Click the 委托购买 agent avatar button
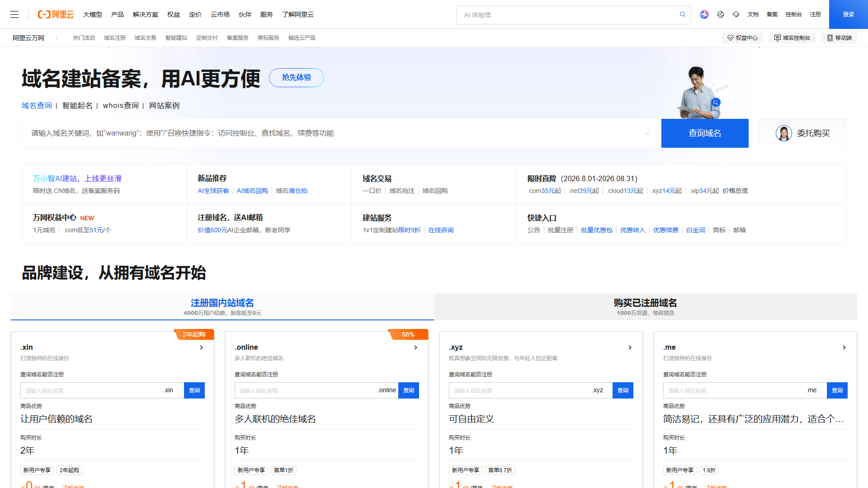 (x=802, y=133)
